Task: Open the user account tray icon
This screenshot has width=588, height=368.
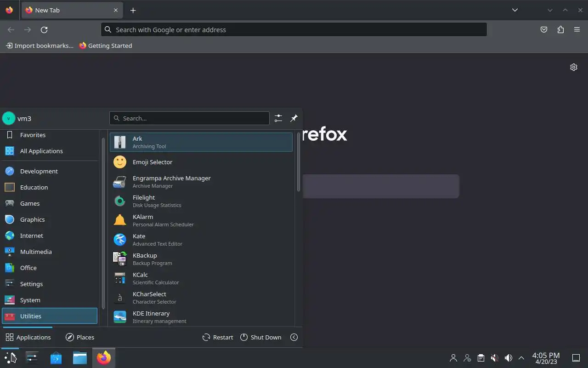Action: 453,358
